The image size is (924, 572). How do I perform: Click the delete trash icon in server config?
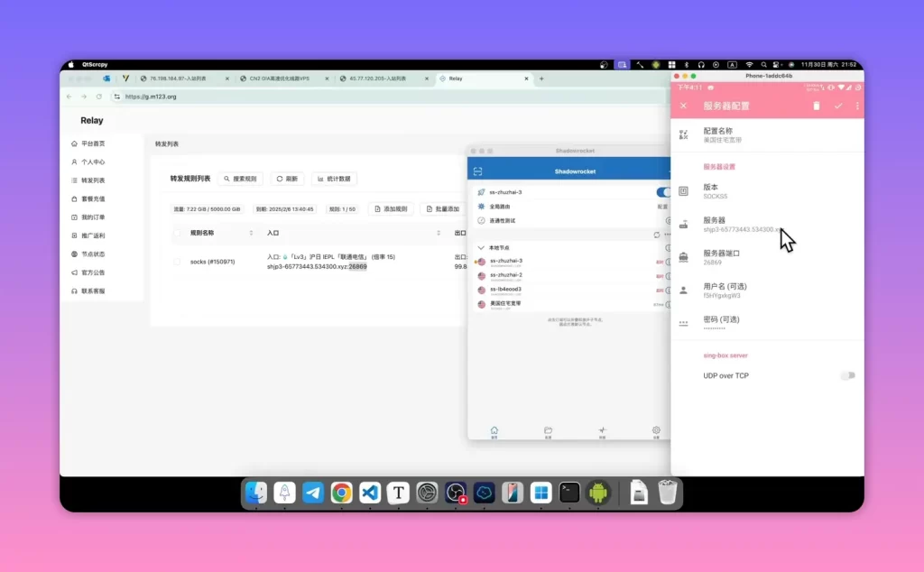tap(816, 106)
